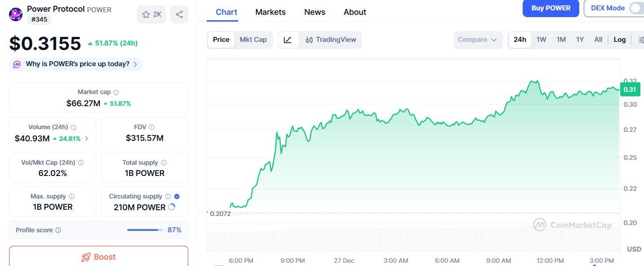Switch chart to Mkt Cap view
Screen dimensions: 644x266
253,40
